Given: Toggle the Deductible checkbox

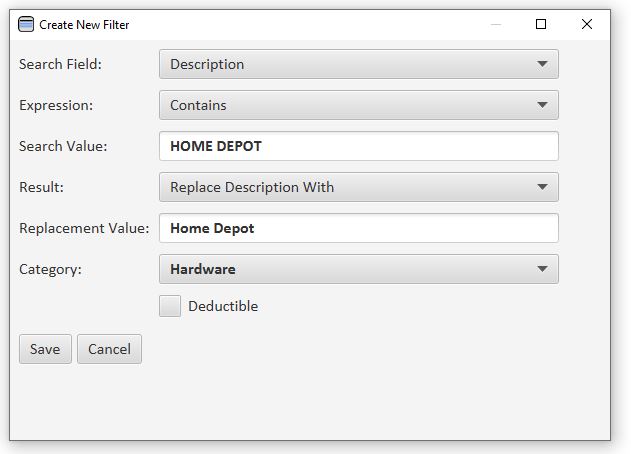Looking at the screenshot, I should pyautogui.click(x=170, y=306).
